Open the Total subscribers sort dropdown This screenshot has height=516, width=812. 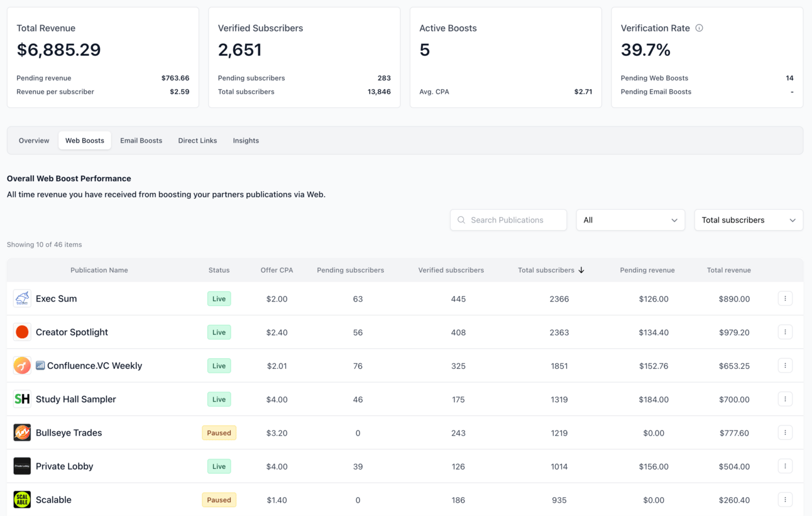pos(749,220)
